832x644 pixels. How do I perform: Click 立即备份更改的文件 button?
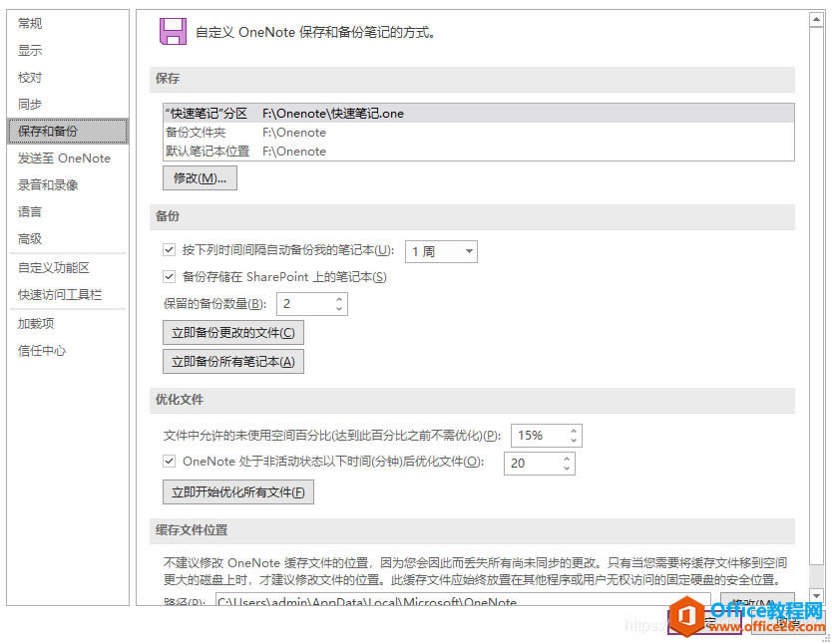tap(233, 333)
